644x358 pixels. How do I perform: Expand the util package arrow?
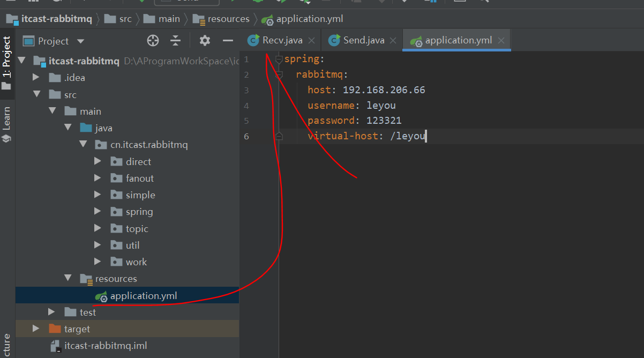tap(98, 245)
